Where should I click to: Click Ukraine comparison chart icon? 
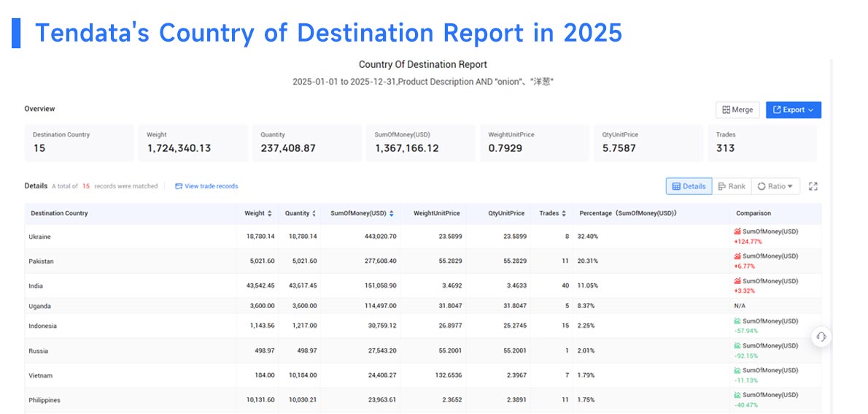737,231
